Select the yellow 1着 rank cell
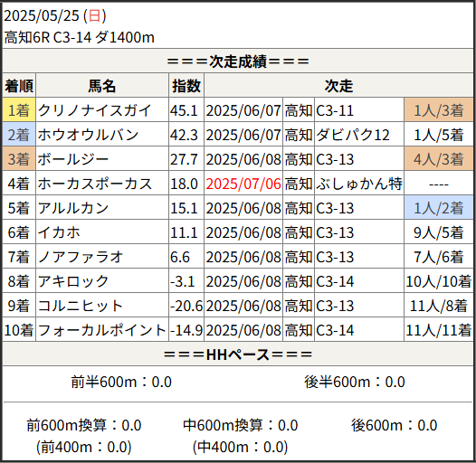Viewport: 476px width, 463px height. point(19,109)
